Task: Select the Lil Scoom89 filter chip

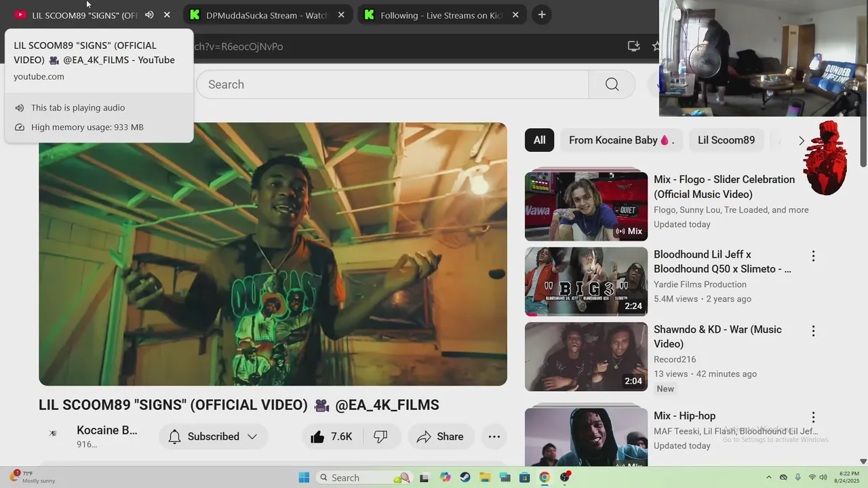Action: 726,140
